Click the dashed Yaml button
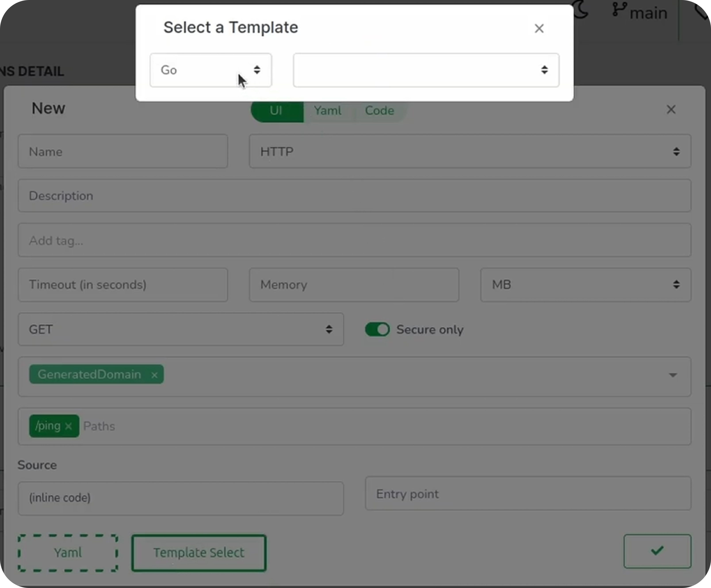Screen dimensions: 711x588 pos(68,552)
